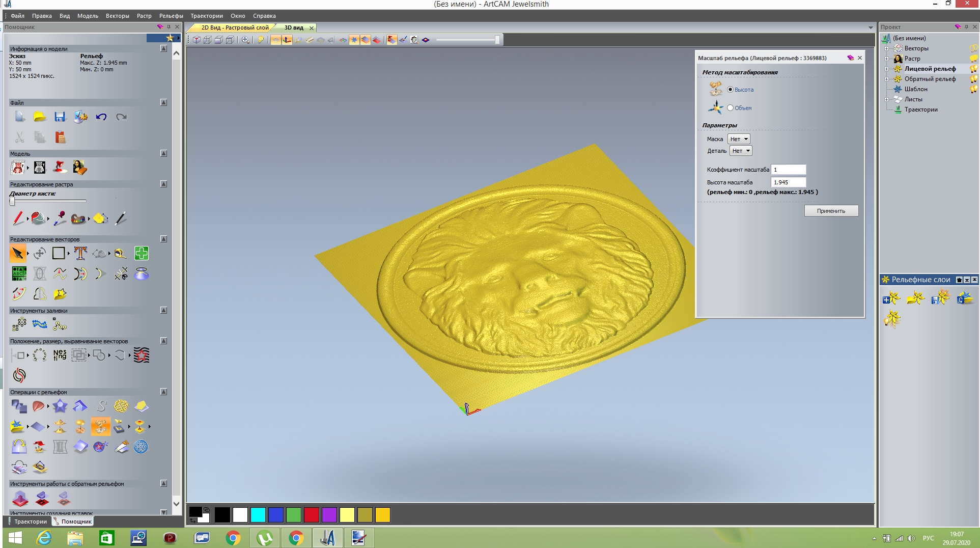This screenshot has width=980, height=548.
Task: Select the paint bucket fill tool
Action: tap(38, 218)
